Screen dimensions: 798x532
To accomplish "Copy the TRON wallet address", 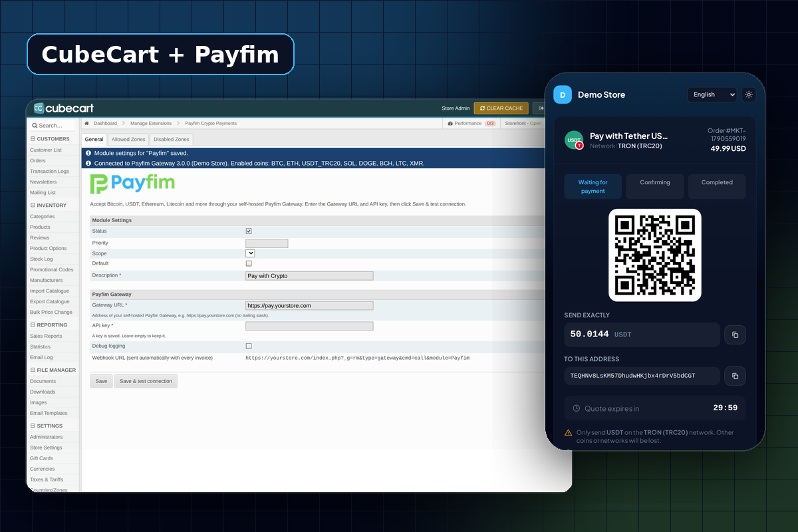I will coord(735,376).
